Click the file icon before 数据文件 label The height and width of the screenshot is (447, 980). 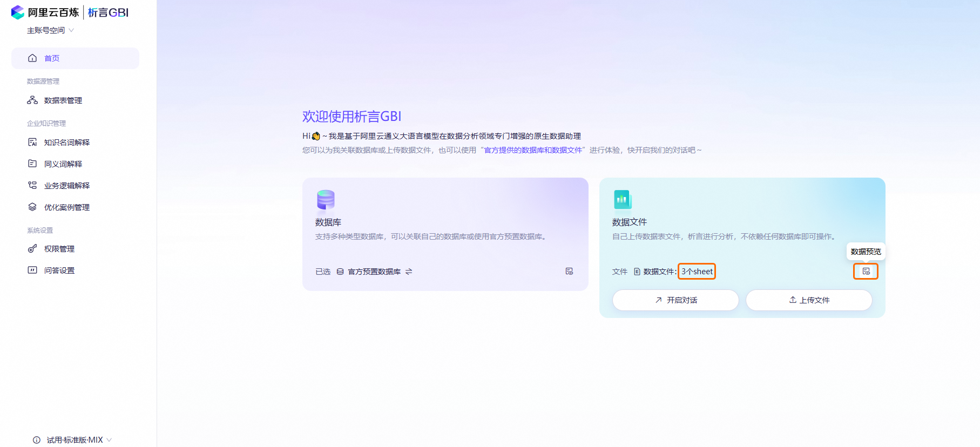637,272
